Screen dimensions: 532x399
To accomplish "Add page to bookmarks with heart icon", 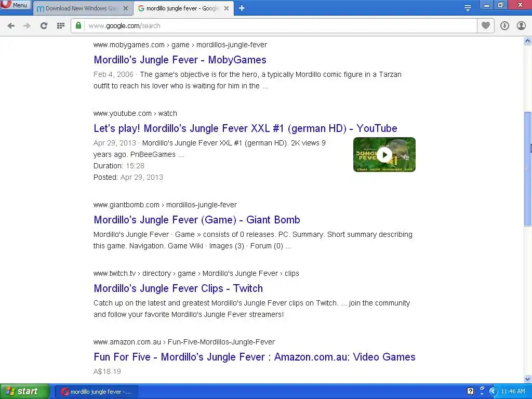I will (486, 25).
